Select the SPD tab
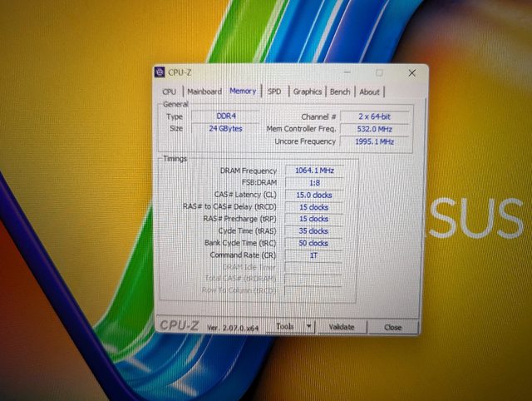Viewport: 532px width, 401px height. pyautogui.click(x=273, y=92)
